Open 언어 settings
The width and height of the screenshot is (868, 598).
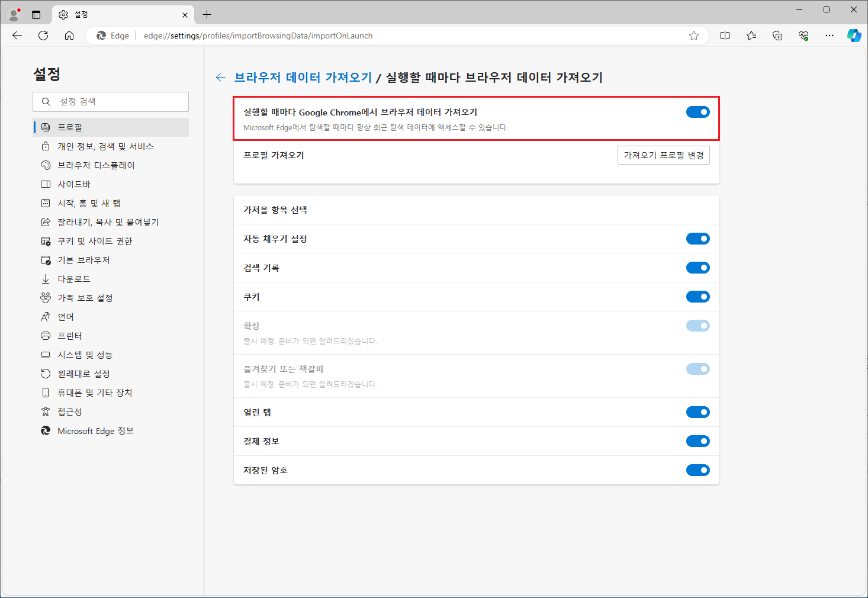coord(111,317)
